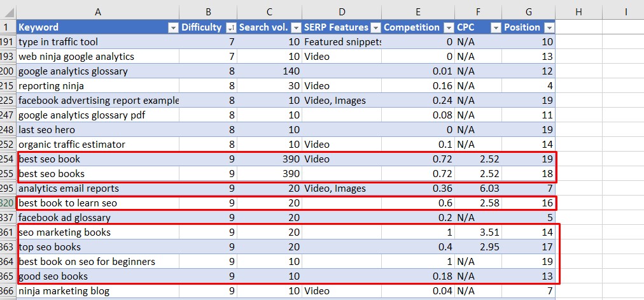This screenshot has width=644, height=300.
Task: Click cell 'google analytics glossary pdf'
Action: (98, 115)
